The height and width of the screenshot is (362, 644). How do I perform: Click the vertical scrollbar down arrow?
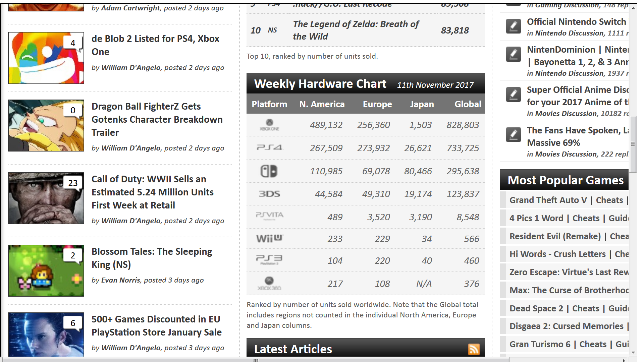[x=633, y=352]
